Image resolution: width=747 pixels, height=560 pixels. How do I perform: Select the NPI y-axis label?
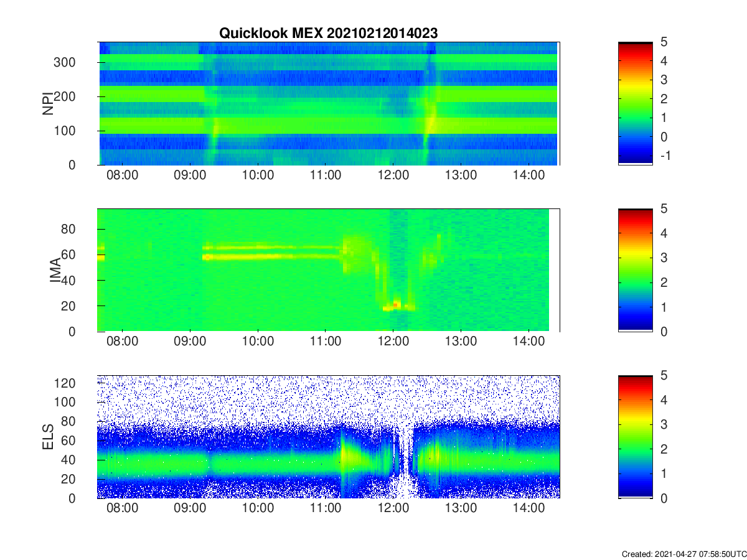coord(48,103)
